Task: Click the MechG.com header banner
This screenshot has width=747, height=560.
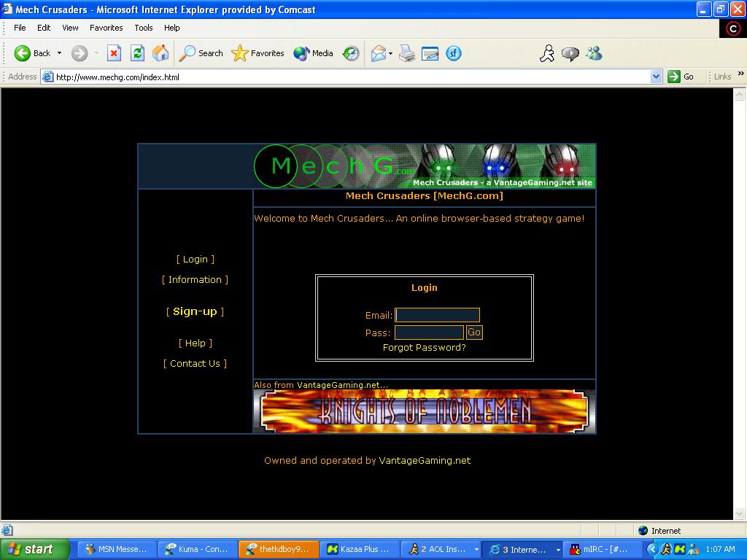Action: (425, 166)
